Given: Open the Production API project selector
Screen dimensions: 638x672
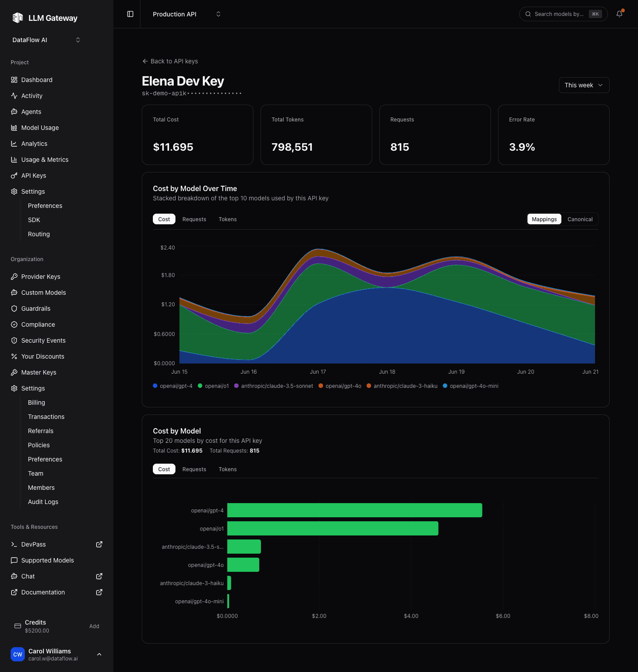Looking at the screenshot, I should point(187,14).
